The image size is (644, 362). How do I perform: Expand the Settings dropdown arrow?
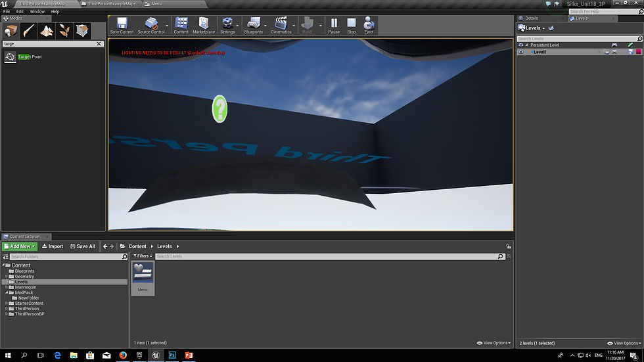(x=237, y=26)
